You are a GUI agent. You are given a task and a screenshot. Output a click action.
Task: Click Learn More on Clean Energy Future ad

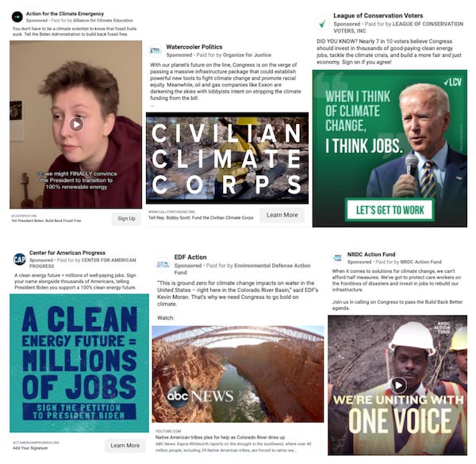pyautogui.click(x=125, y=445)
